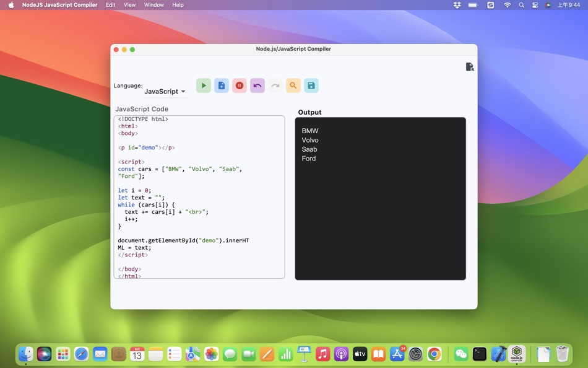Click the Node.js Compiler dock icon
The height and width of the screenshot is (368, 588).
click(517, 354)
